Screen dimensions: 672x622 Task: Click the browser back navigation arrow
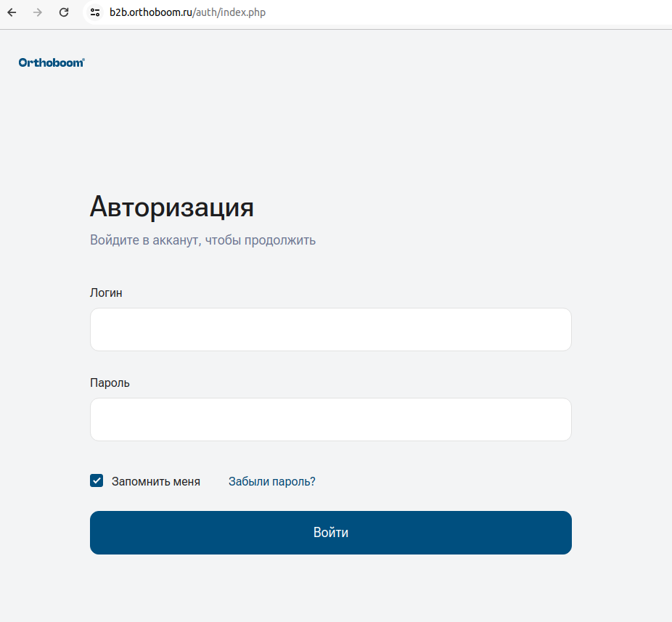pos(11,12)
